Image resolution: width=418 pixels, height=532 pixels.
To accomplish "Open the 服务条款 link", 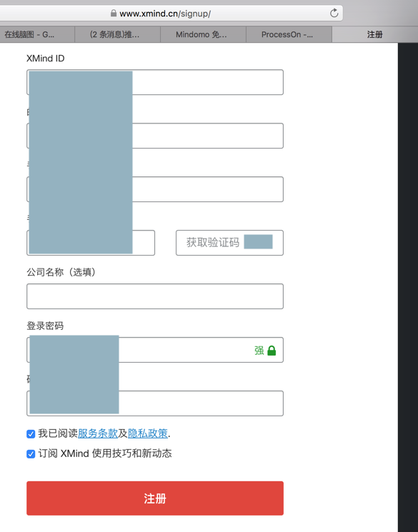I will point(98,433).
